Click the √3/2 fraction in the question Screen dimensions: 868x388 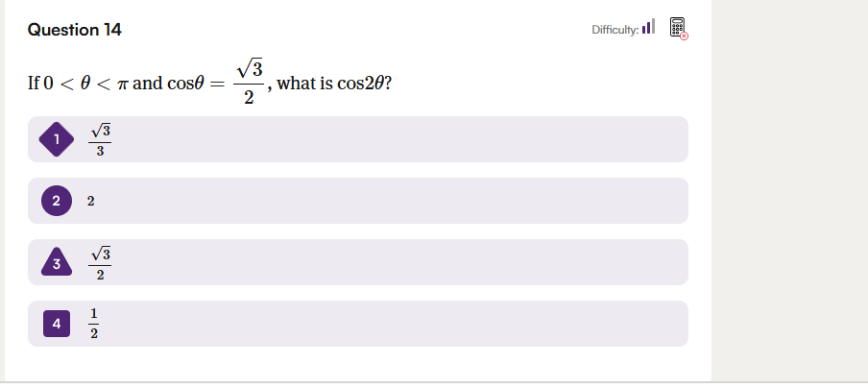(249, 83)
